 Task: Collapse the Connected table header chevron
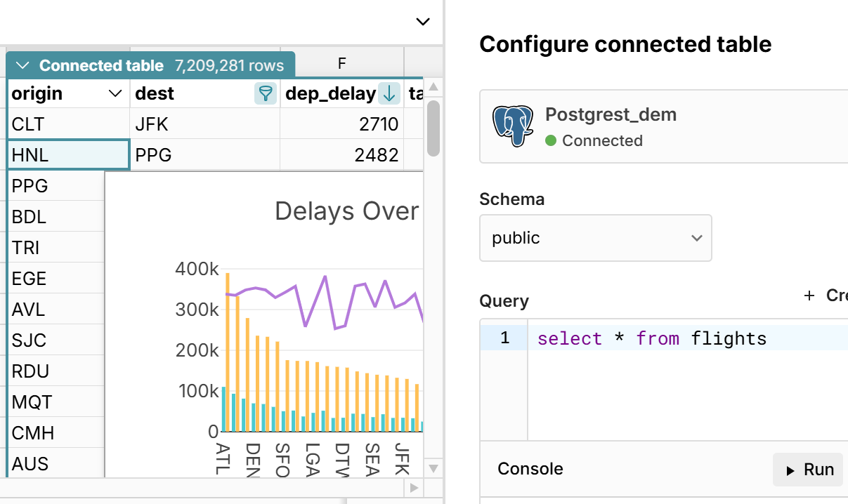pyautogui.click(x=22, y=66)
